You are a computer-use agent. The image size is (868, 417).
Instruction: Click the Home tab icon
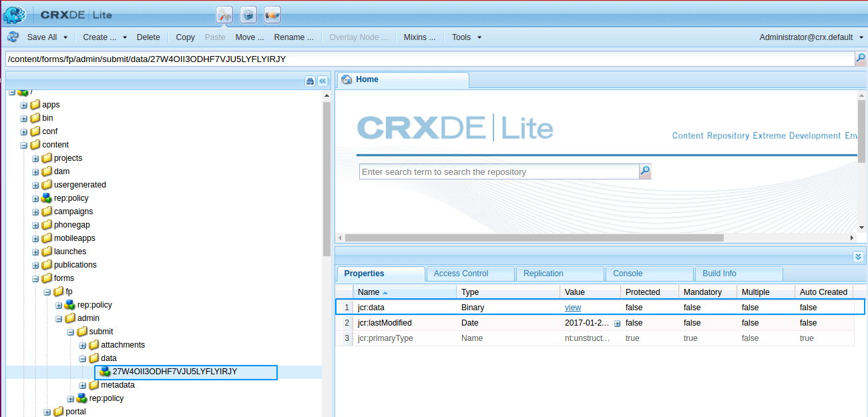coord(347,80)
